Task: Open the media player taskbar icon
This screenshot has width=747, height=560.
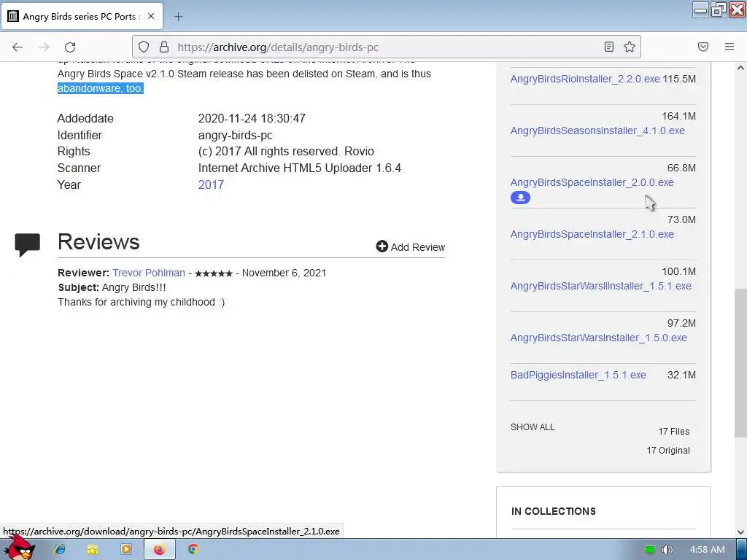Action: pos(125,550)
